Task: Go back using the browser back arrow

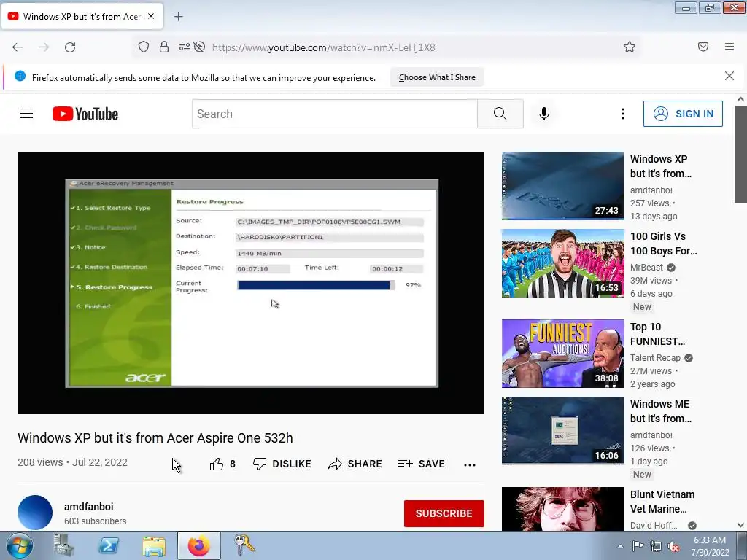Action: 18,47
